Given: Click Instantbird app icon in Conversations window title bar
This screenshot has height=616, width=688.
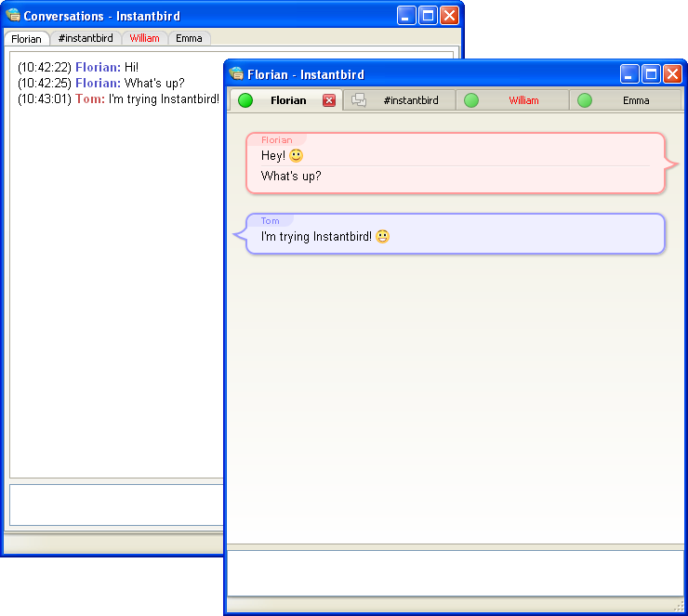Looking at the screenshot, I should [x=13, y=16].
